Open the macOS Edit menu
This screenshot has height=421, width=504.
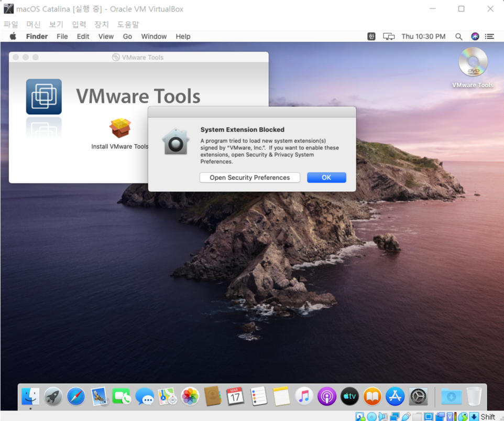click(83, 36)
